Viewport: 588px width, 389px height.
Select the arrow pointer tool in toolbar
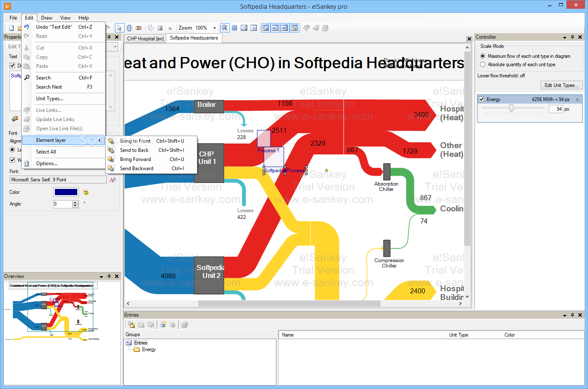click(119, 28)
